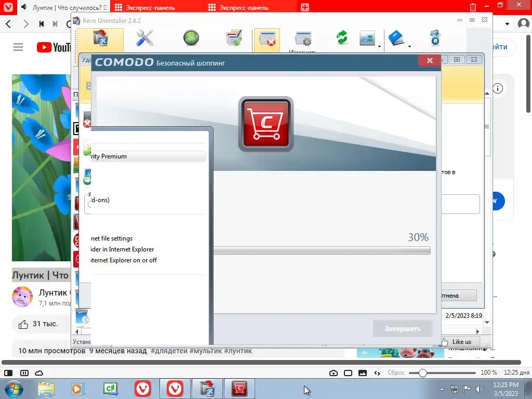Click the window rectangle status bar icon
532x399 pixels.
point(348,373)
